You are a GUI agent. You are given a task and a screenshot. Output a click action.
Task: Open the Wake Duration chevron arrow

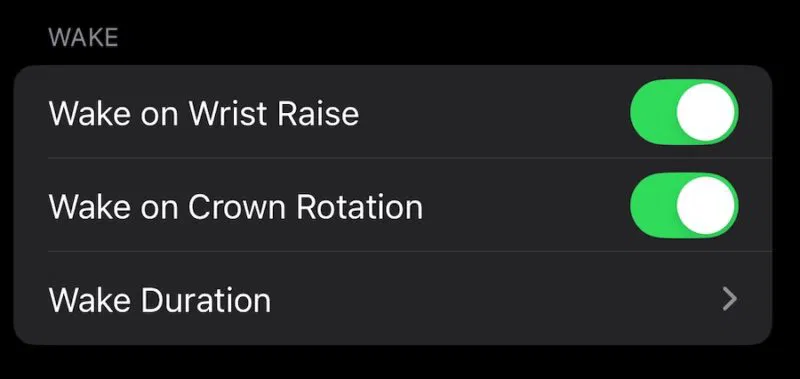730,299
